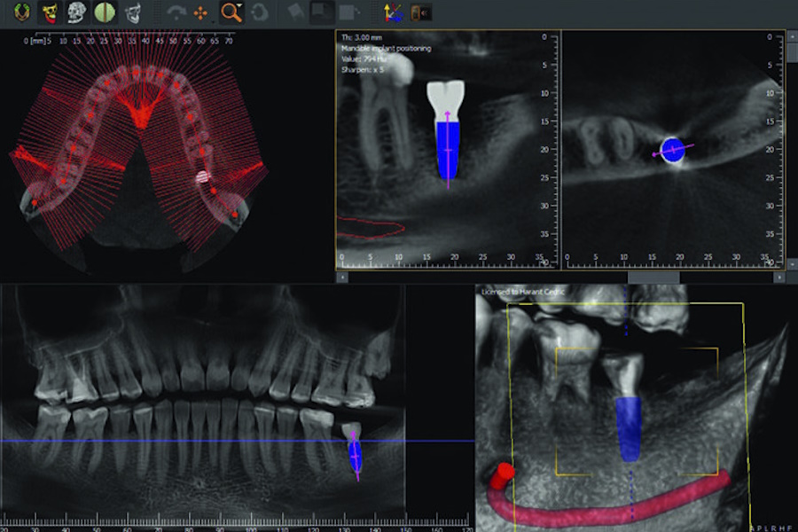Viewport: 798px width, 532px height.
Task: Click the green-and-orange jaw arch icon
Action: [x=20, y=12]
